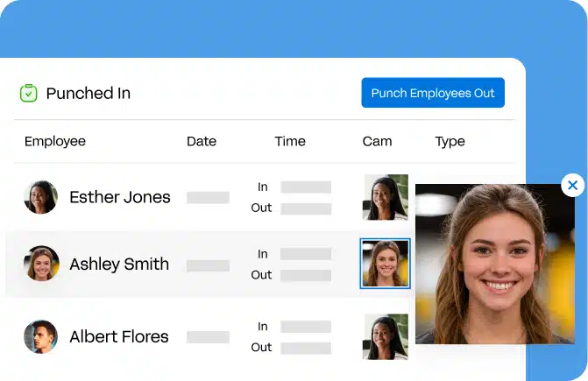588x381 pixels.
Task: Click the Time column header
Action: [290, 141]
